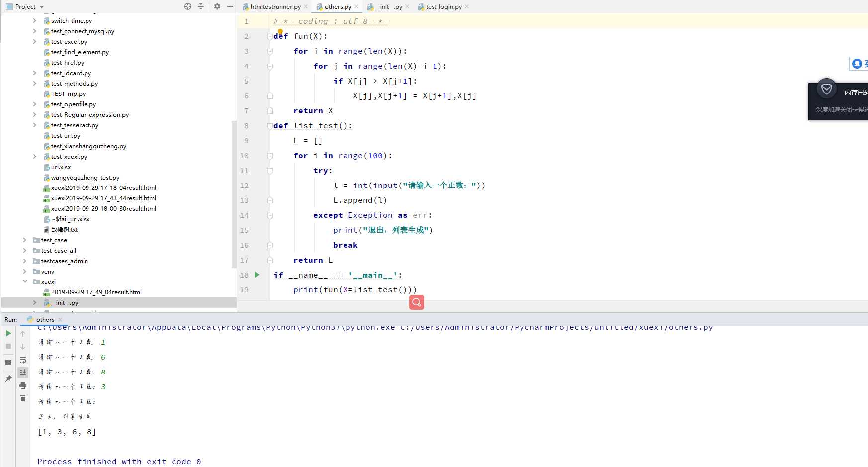
Task: Close the __init__.py editor tab
Action: [407, 7]
